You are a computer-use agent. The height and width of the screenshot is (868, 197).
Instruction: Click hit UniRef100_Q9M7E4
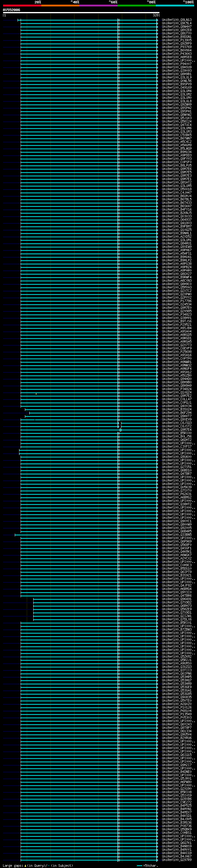point(177,430)
